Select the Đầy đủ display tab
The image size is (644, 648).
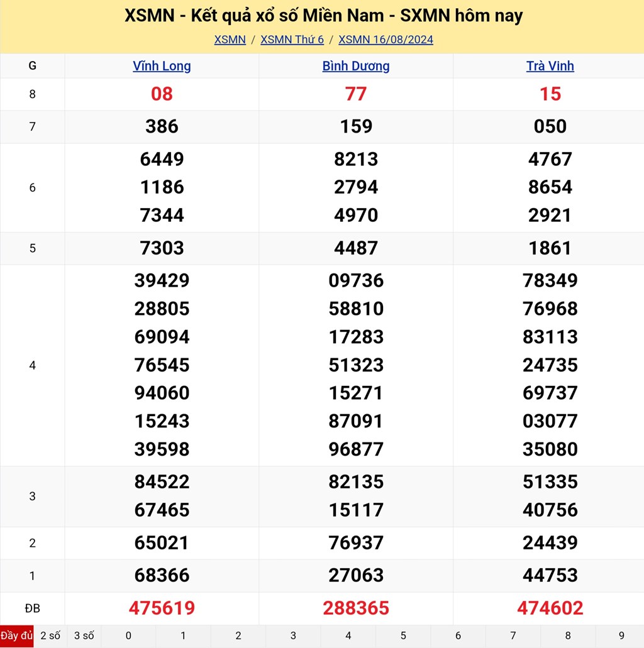(x=16, y=635)
